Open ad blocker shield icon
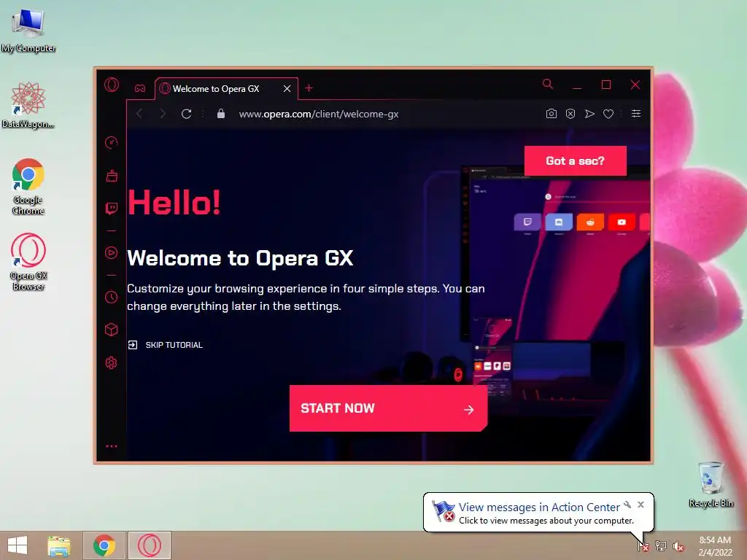 pyautogui.click(x=570, y=114)
